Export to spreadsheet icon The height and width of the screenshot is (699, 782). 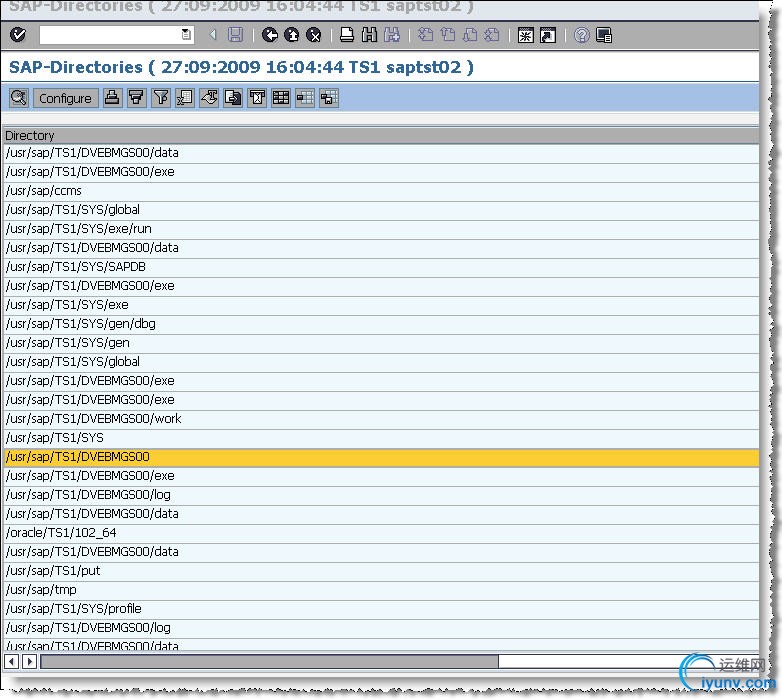coord(185,98)
